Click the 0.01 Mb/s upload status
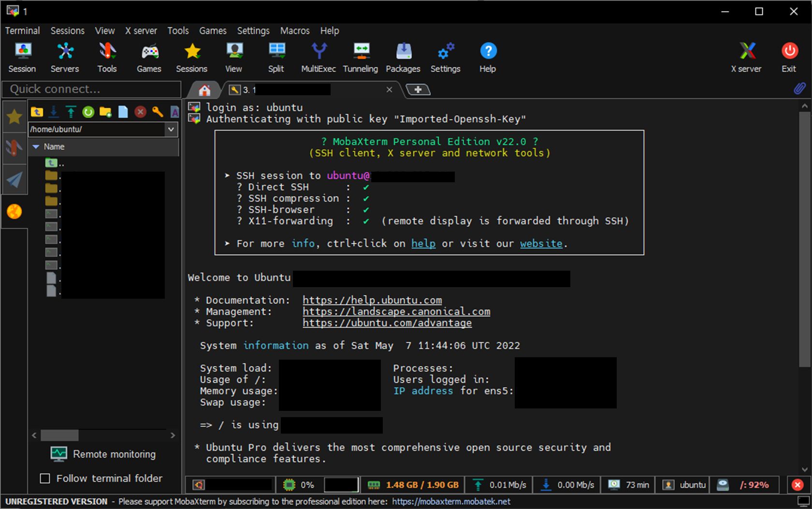Image resolution: width=812 pixels, height=509 pixels. point(500,485)
